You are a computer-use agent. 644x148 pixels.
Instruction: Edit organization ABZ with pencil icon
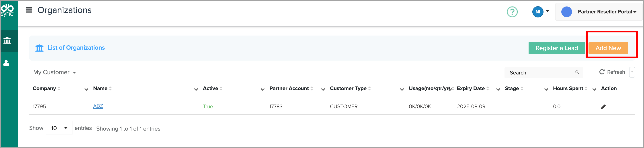point(603,107)
